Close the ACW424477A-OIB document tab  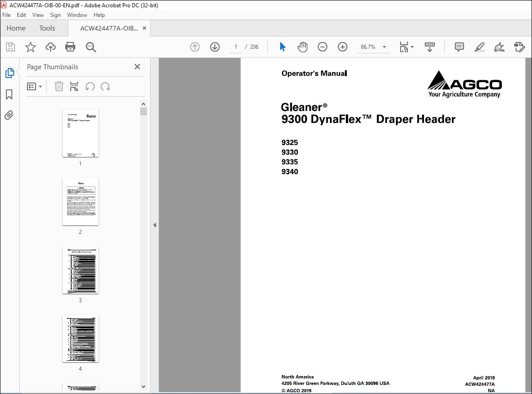[144, 28]
